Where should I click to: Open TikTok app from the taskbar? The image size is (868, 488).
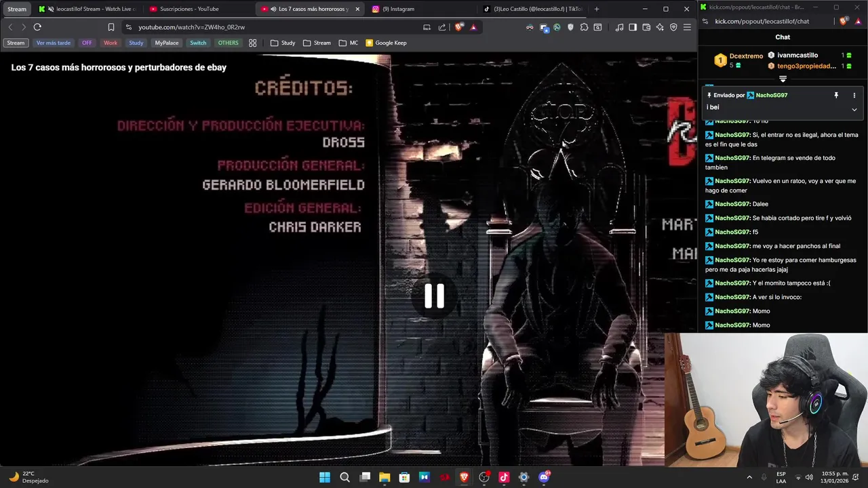[x=503, y=477]
